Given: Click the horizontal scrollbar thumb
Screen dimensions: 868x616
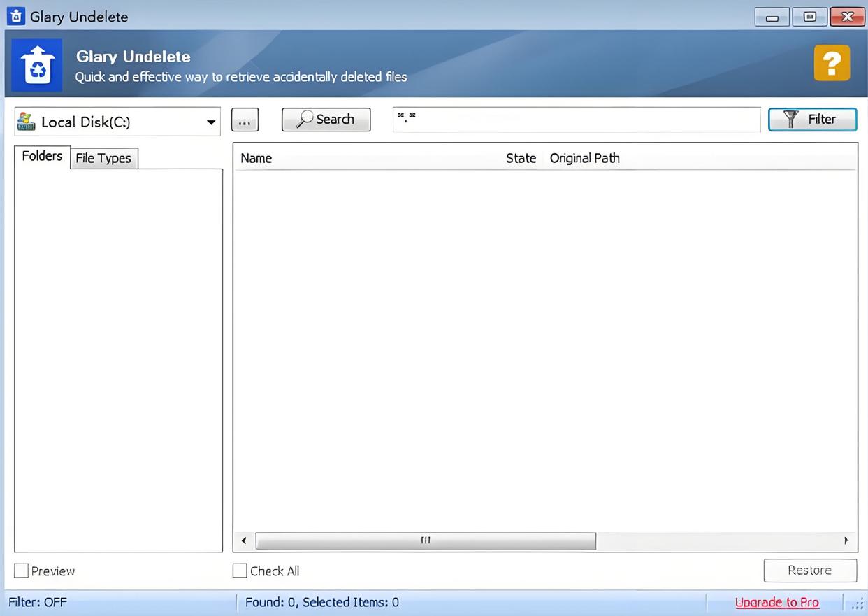Looking at the screenshot, I should (x=426, y=540).
